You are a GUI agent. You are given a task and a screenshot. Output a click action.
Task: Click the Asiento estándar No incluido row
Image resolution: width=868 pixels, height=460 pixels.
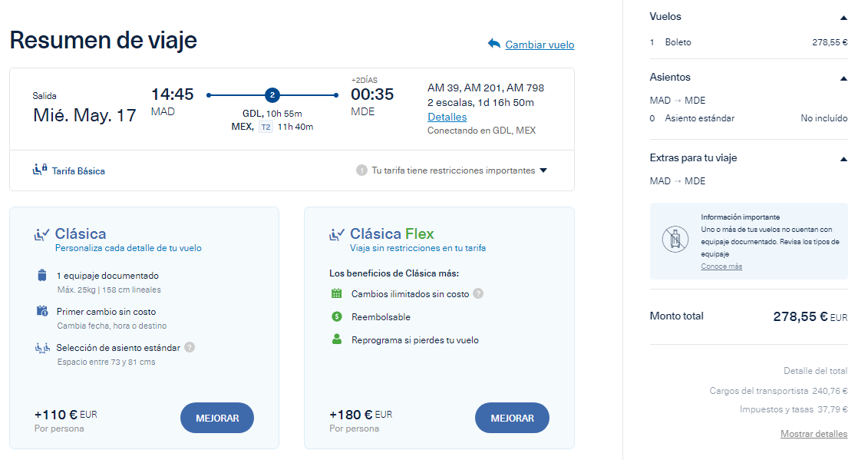pyautogui.click(x=748, y=118)
